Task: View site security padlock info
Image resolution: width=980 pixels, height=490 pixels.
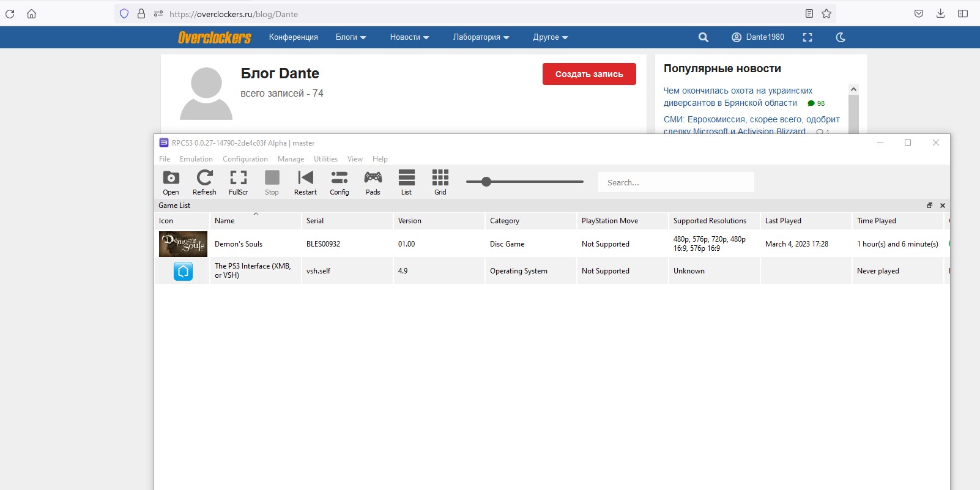Action: pos(141,13)
